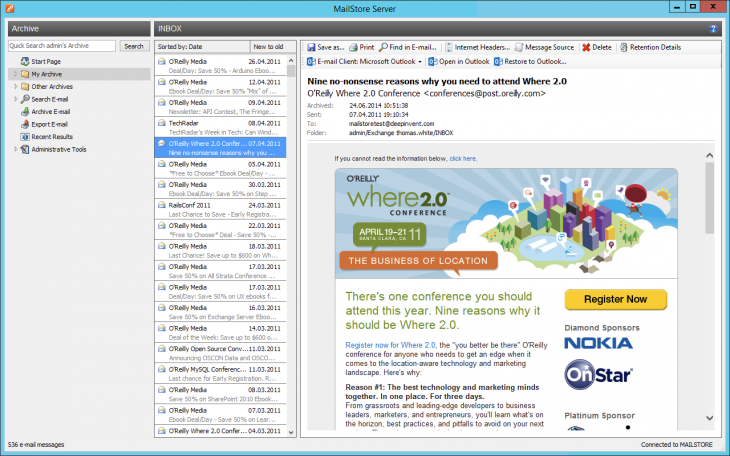The height and width of the screenshot is (456, 730).
Task: Focus the Quick Search admin's Archive field
Action: (x=62, y=46)
